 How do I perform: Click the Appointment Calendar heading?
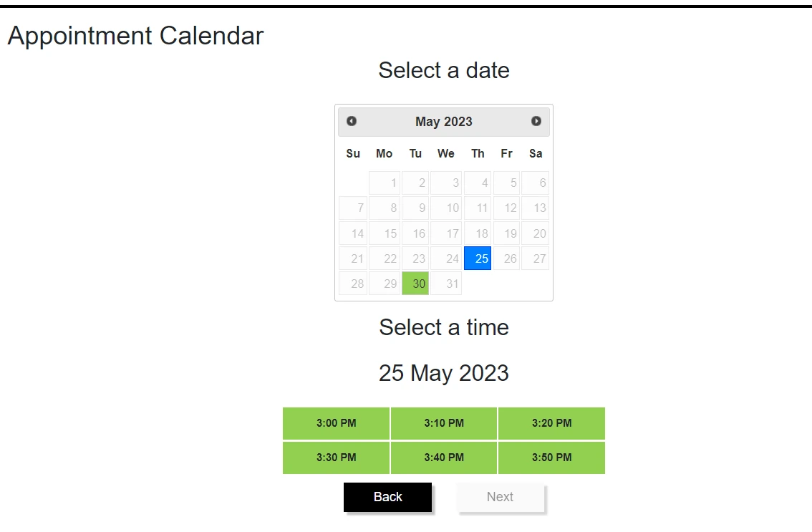click(136, 36)
